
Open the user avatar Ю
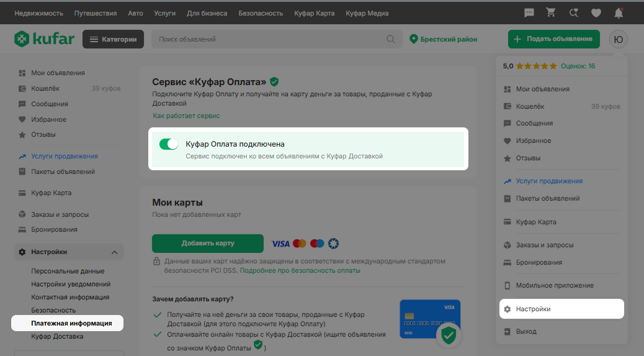[x=618, y=39]
